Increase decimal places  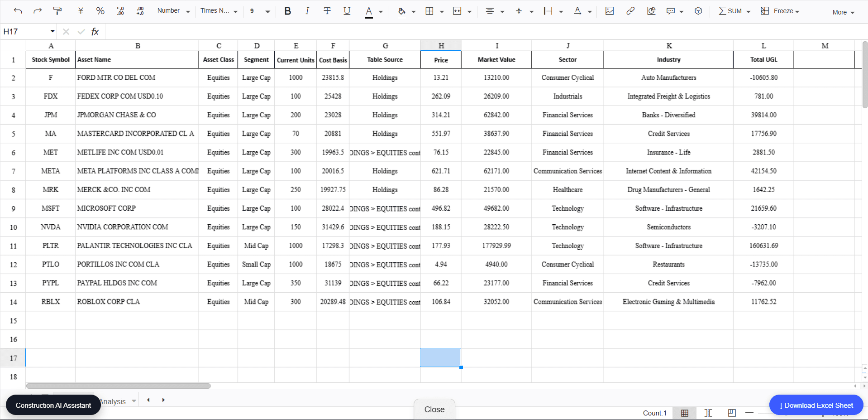[120, 10]
